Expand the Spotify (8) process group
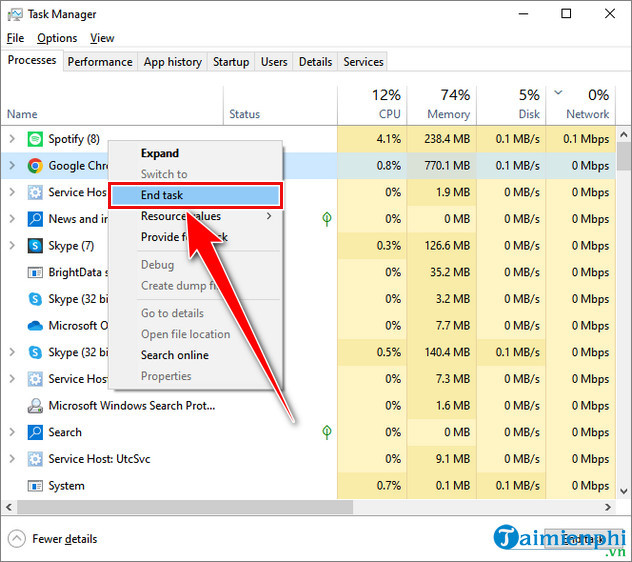Viewport: 632px width, 562px height. (x=12, y=139)
